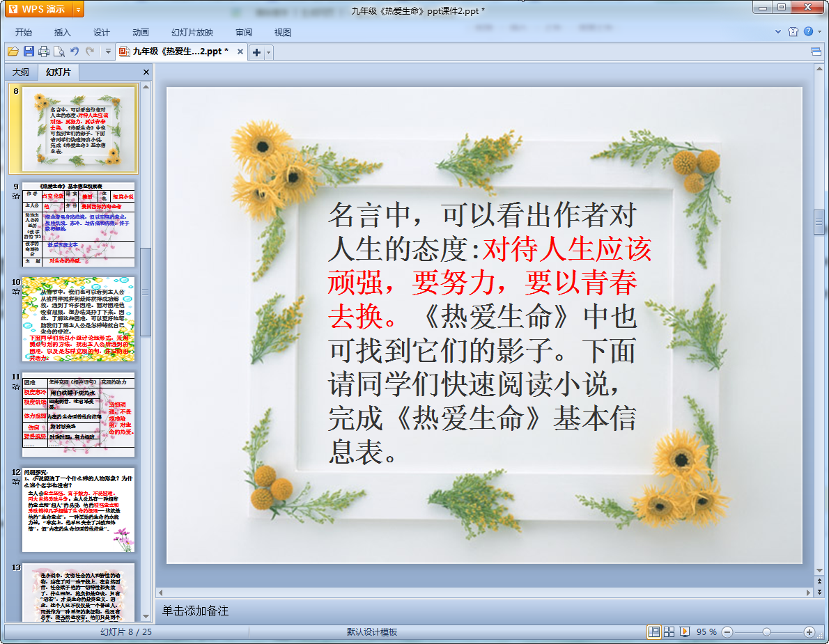This screenshot has width=829, height=644.
Task: Select slide 8 thumbnail
Action: 78,128
